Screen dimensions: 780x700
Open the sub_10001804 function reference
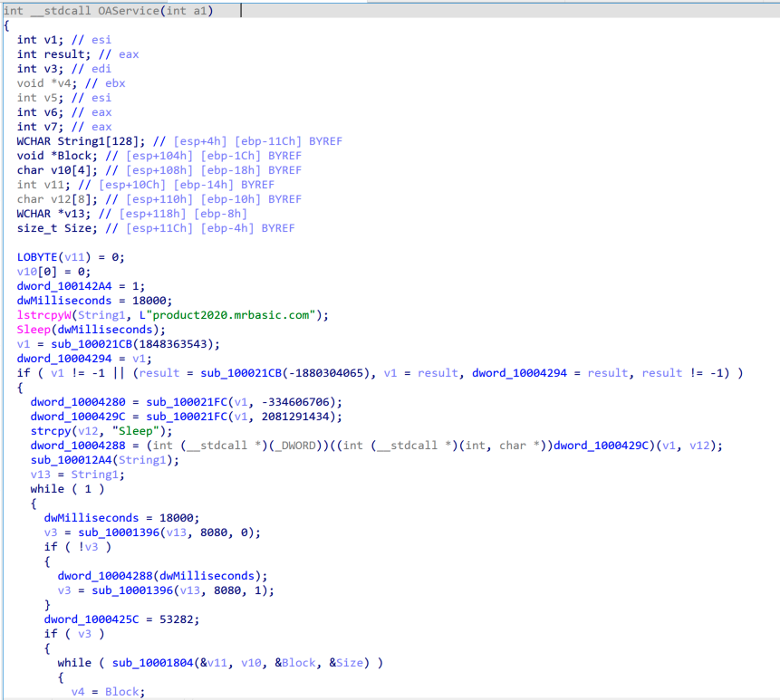(152, 663)
